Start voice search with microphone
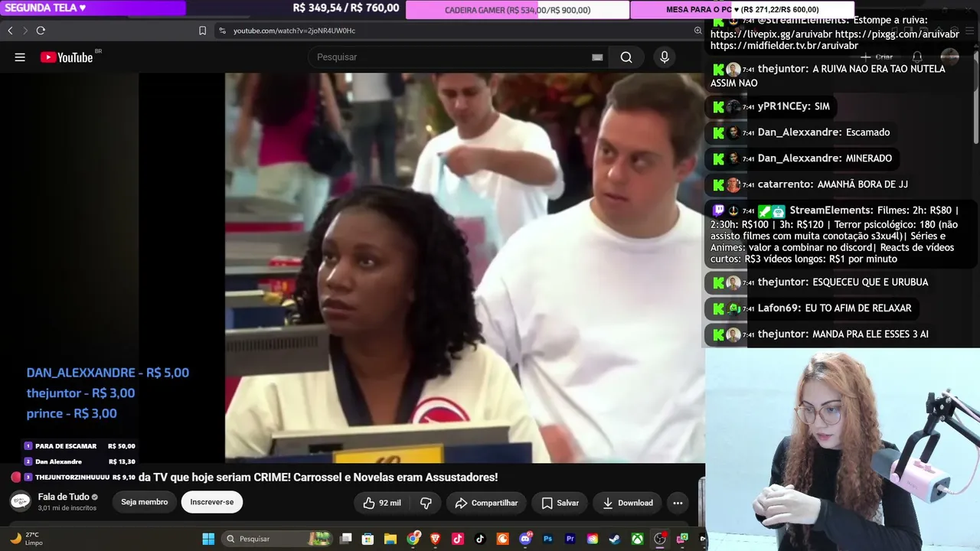Screen dimensions: 980x551 click(665, 57)
